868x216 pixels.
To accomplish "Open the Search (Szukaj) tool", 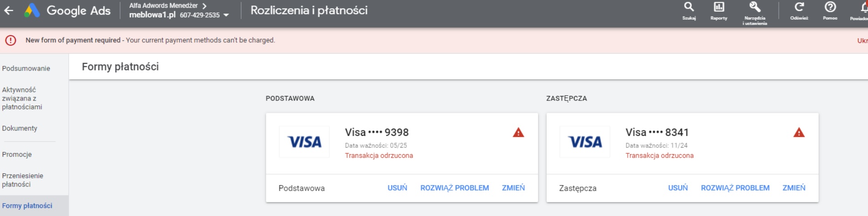I will click(689, 8).
